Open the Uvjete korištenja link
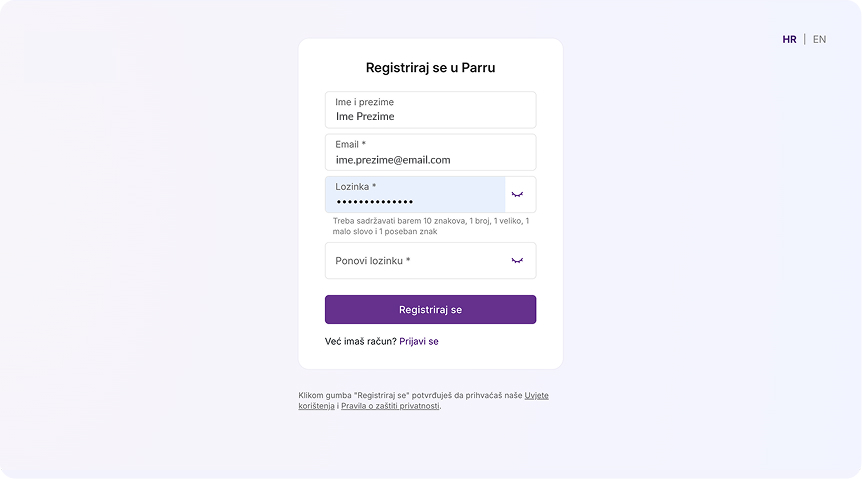Screen dimensions: 862x479 coord(536,395)
